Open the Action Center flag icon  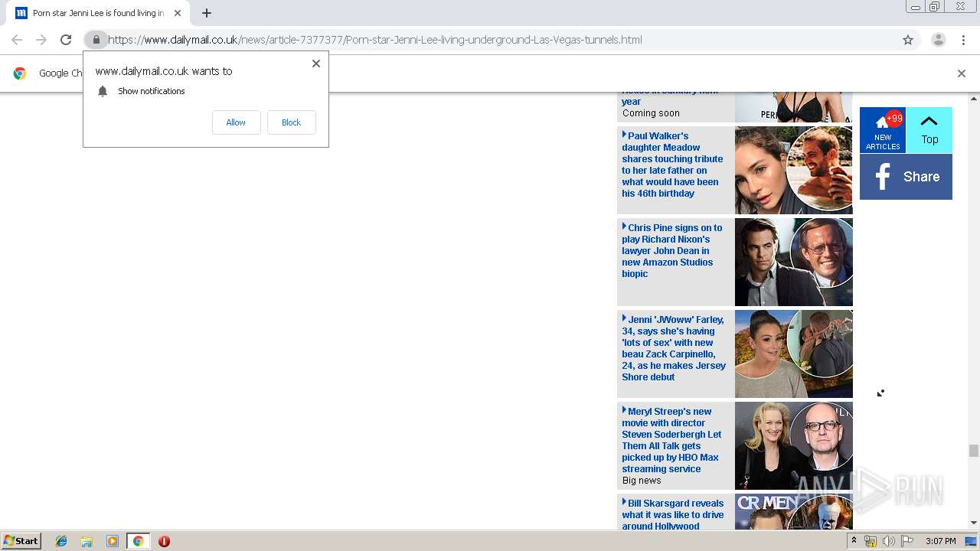pos(907,541)
